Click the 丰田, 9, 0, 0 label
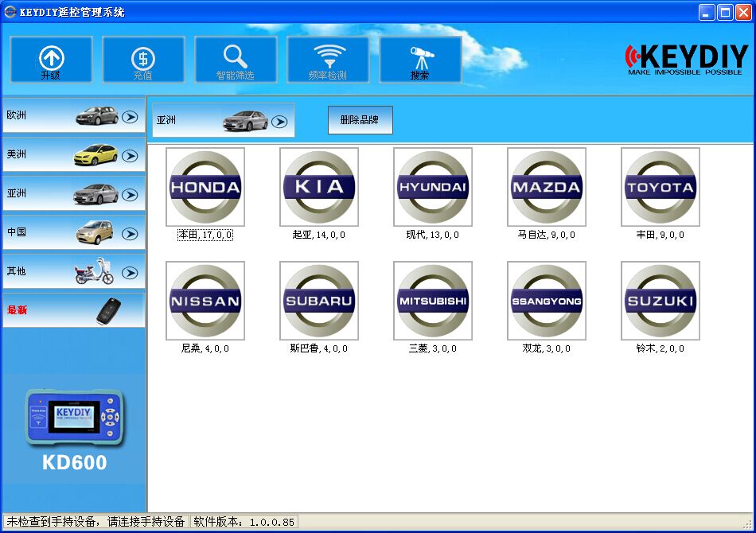The height and width of the screenshot is (533, 756). click(x=661, y=235)
